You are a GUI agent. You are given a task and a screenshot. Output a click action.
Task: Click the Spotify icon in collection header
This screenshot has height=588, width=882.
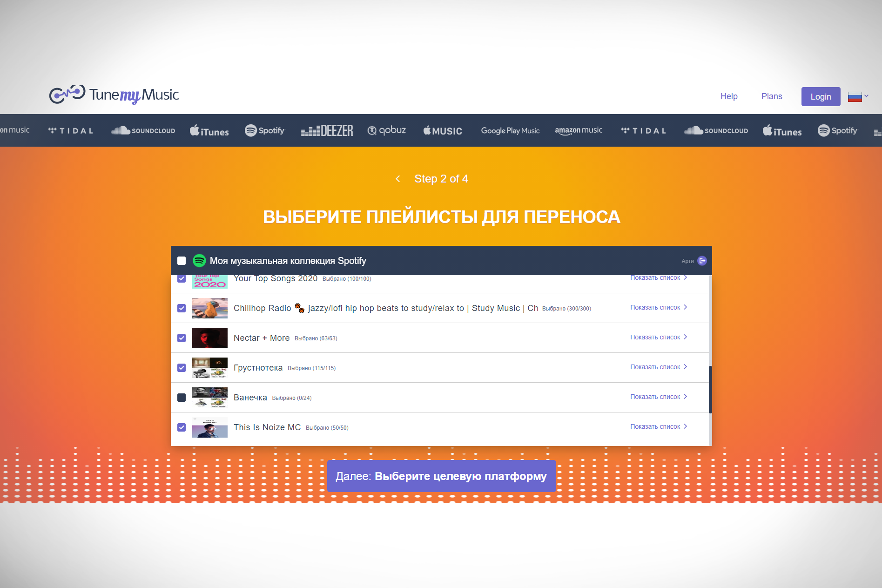(199, 261)
